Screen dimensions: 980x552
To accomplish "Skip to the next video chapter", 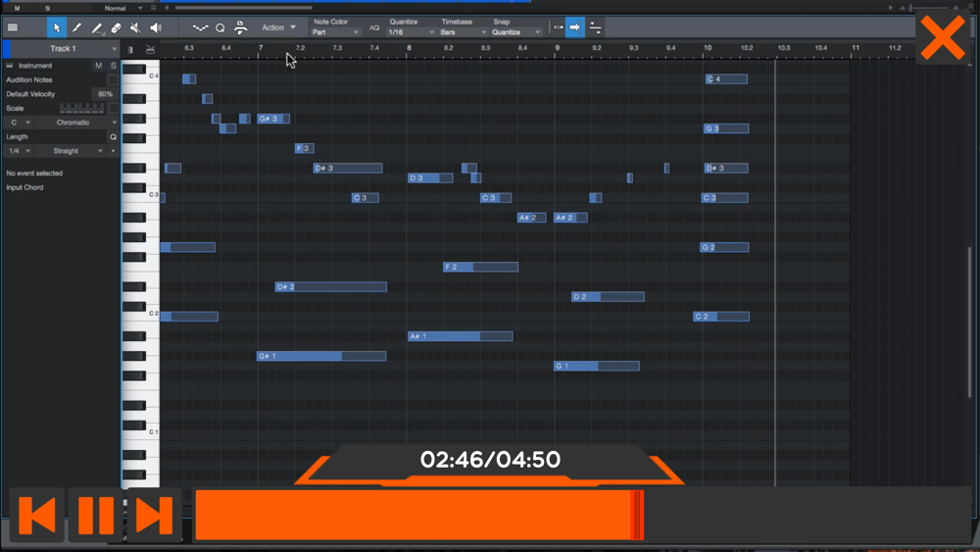I will 155,516.
